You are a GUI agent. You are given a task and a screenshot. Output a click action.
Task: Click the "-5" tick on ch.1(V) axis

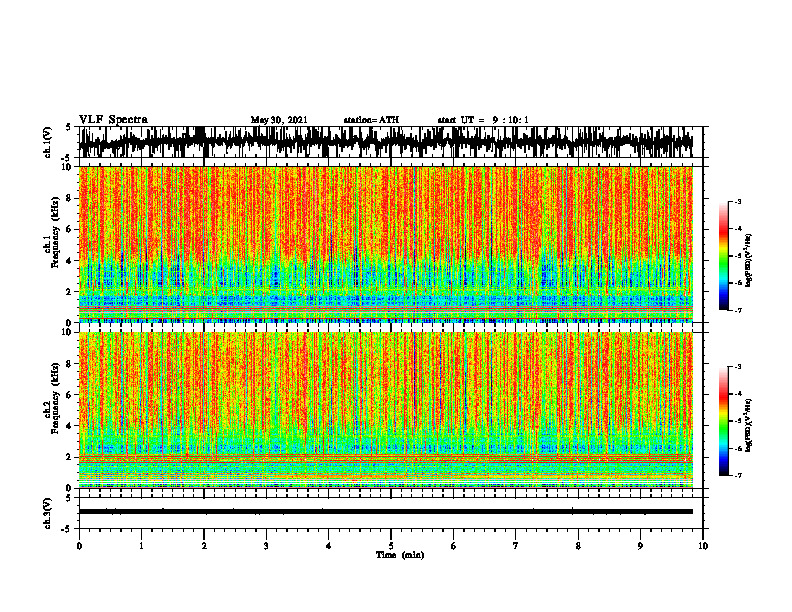pyautogui.click(x=67, y=158)
